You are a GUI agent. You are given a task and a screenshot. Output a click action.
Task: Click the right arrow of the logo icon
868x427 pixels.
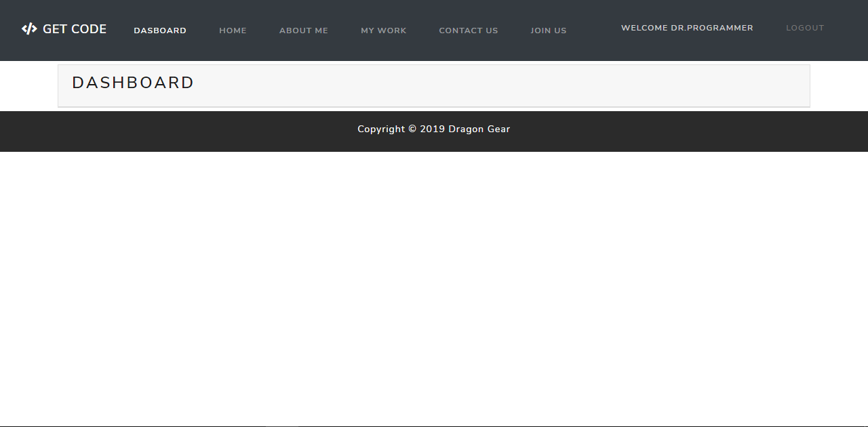pyautogui.click(x=34, y=29)
